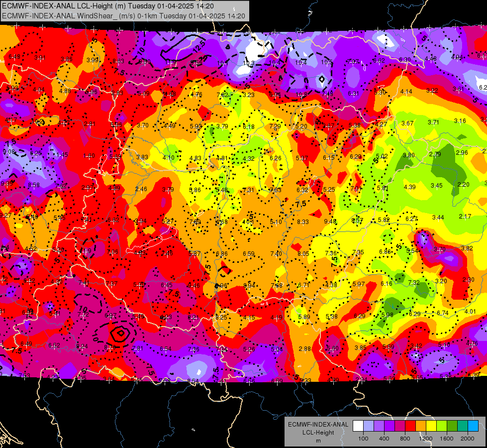Click the wind shear value 1.45
This screenshot has height=448, width=487.
pos(62,154)
